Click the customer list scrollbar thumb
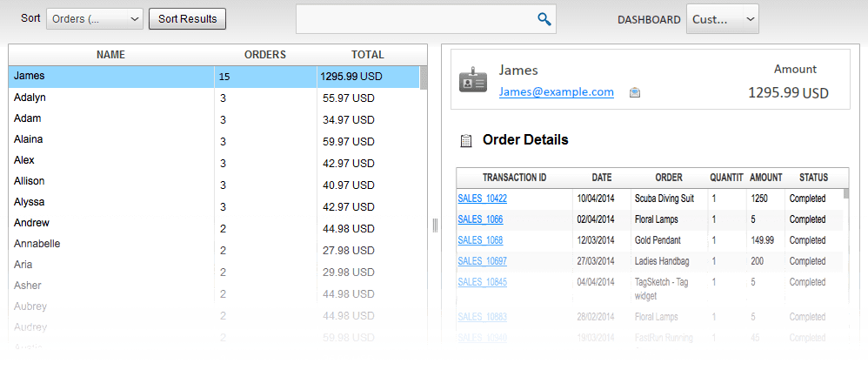Screen dimensions: 868x377 tap(424, 77)
